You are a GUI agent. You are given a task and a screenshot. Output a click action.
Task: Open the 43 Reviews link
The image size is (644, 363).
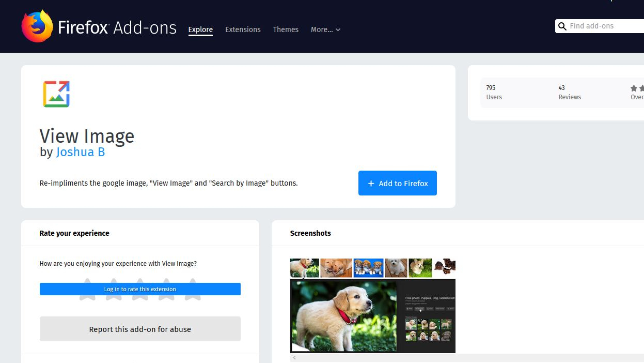click(570, 93)
